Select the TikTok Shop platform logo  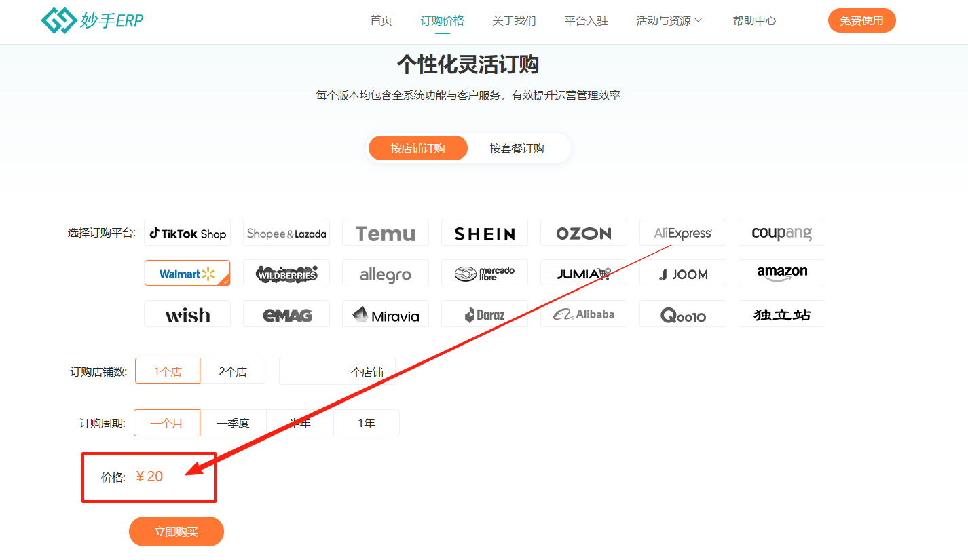pos(187,233)
